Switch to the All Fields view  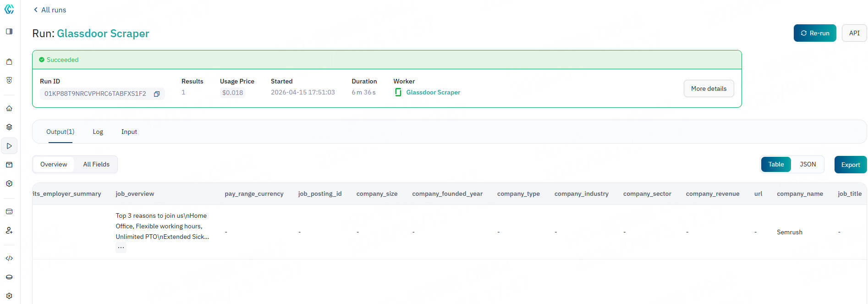click(96, 164)
